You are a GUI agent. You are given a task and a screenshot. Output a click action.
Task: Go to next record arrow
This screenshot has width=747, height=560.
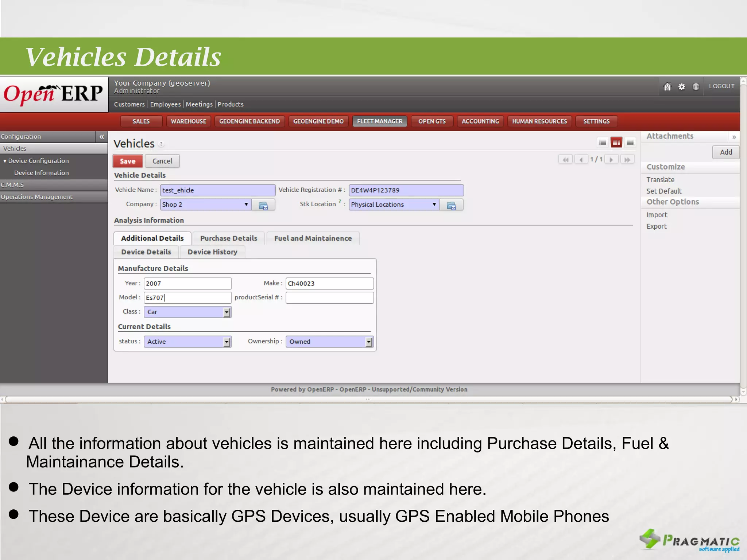click(x=611, y=160)
